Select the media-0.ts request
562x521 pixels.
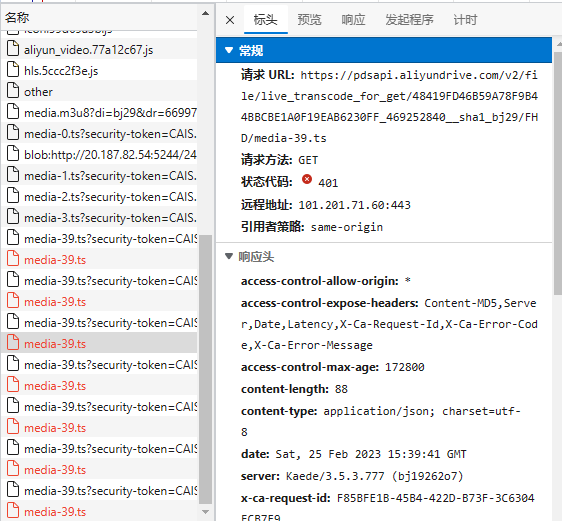coord(99,134)
